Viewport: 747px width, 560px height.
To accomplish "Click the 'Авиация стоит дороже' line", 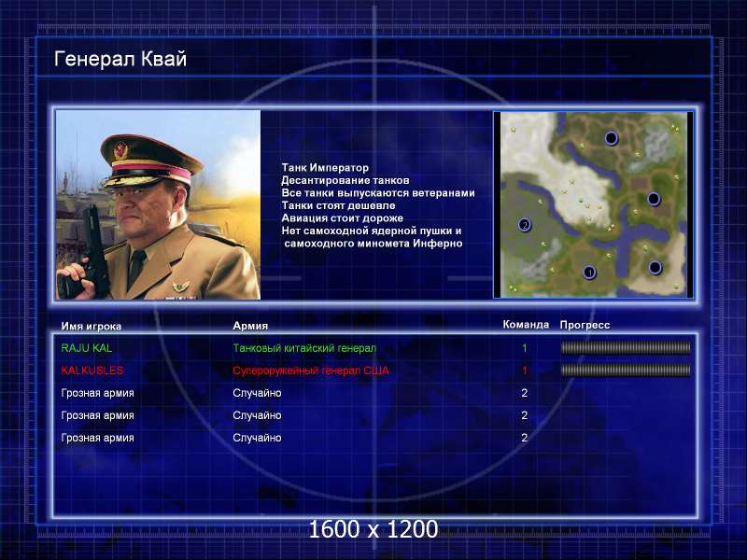I will click(x=342, y=218).
